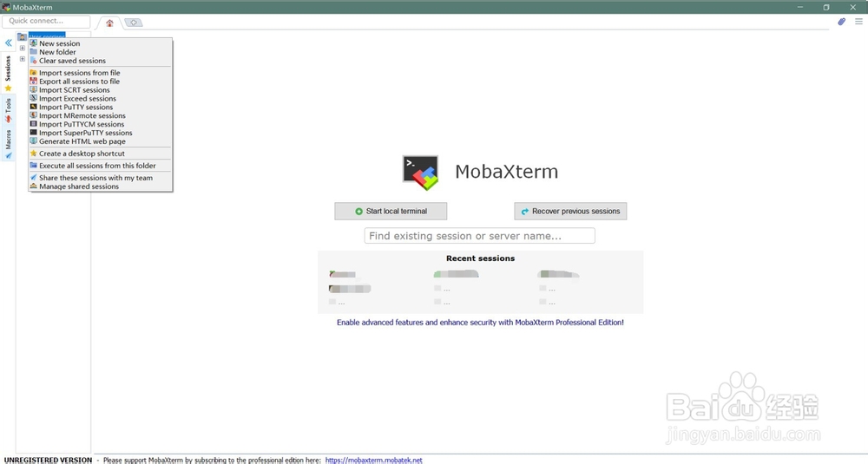Select Import SuperPuTTY sessions

click(100, 133)
